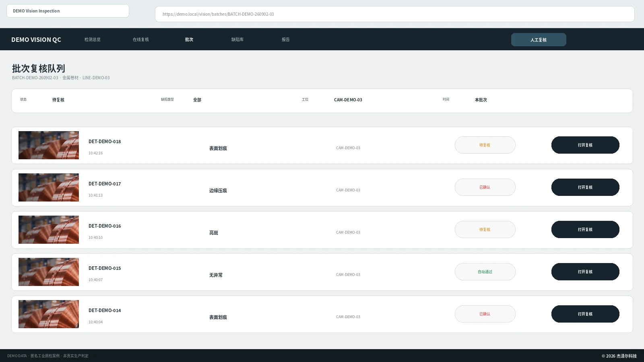644x362 pixels.
Task: Focus the browser URL address field
Action: click(395, 14)
